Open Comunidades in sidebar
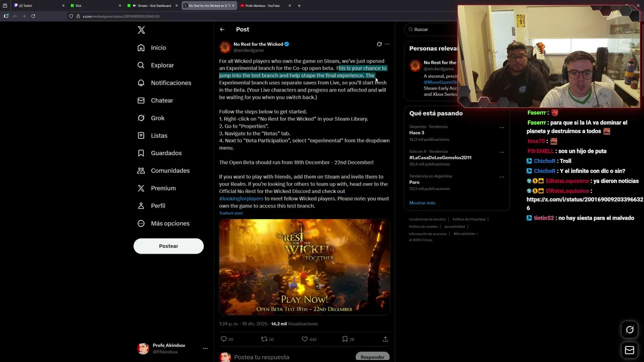644x362 pixels. [164, 170]
